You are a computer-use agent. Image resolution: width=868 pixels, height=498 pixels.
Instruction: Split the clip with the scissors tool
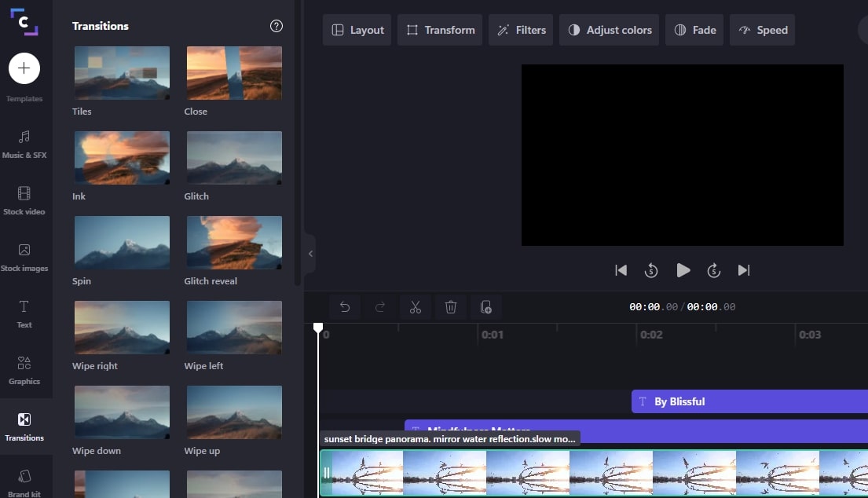416,306
